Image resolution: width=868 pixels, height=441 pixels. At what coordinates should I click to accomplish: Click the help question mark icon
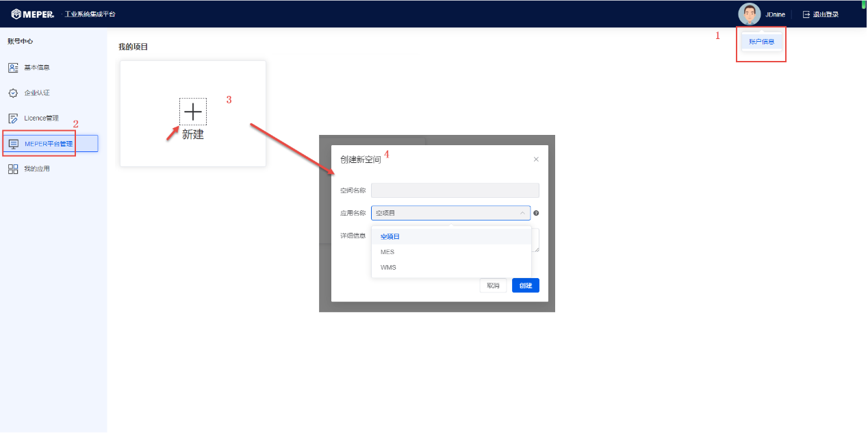click(x=536, y=213)
